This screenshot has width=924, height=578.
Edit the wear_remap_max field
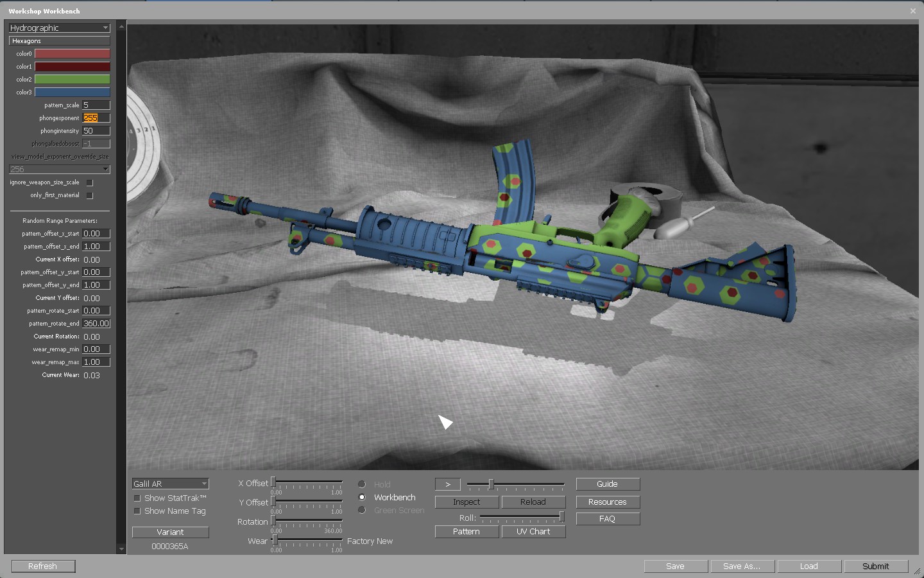pyautogui.click(x=96, y=362)
